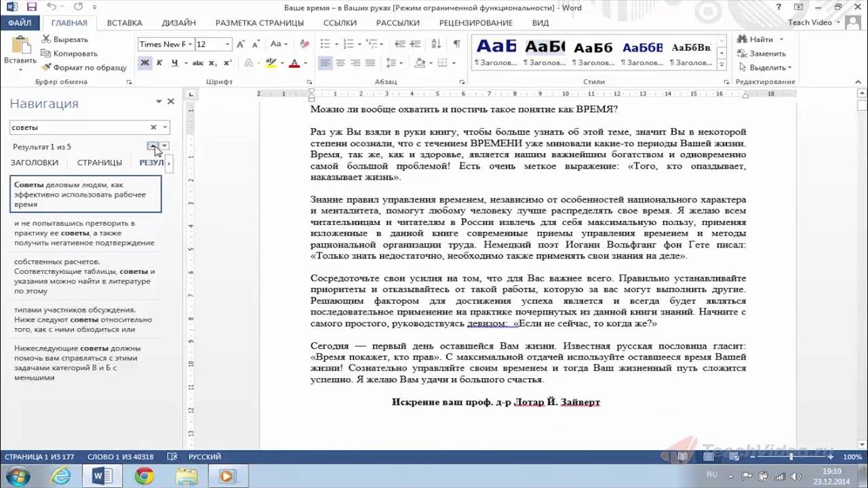868x488 pixels.
Task: Click the zoom slider in status bar
Action: click(790, 457)
